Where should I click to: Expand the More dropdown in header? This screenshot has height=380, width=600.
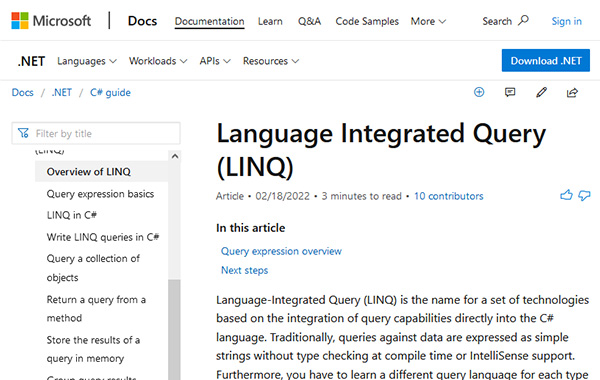[428, 21]
